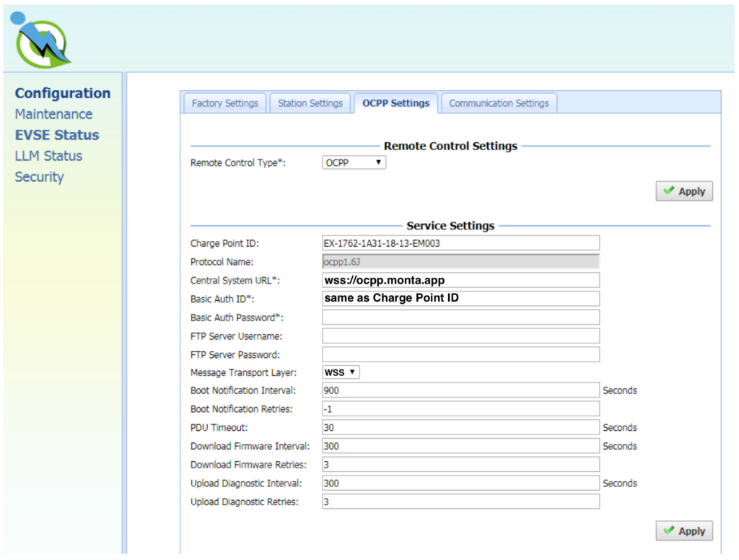Select the OCPP Settings tab

(396, 103)
